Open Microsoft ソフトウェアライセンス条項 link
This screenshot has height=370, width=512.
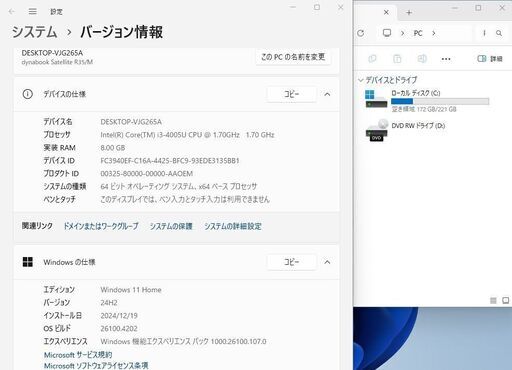96,365
